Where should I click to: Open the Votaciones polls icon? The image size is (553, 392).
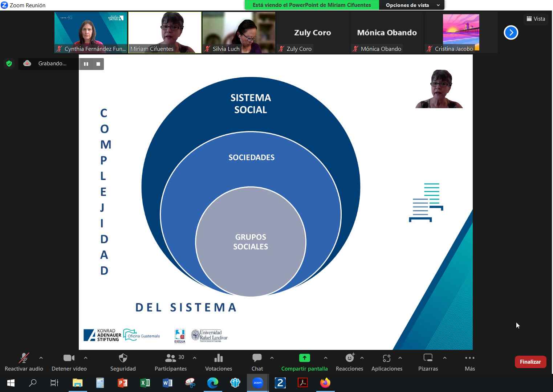point(218,358)
